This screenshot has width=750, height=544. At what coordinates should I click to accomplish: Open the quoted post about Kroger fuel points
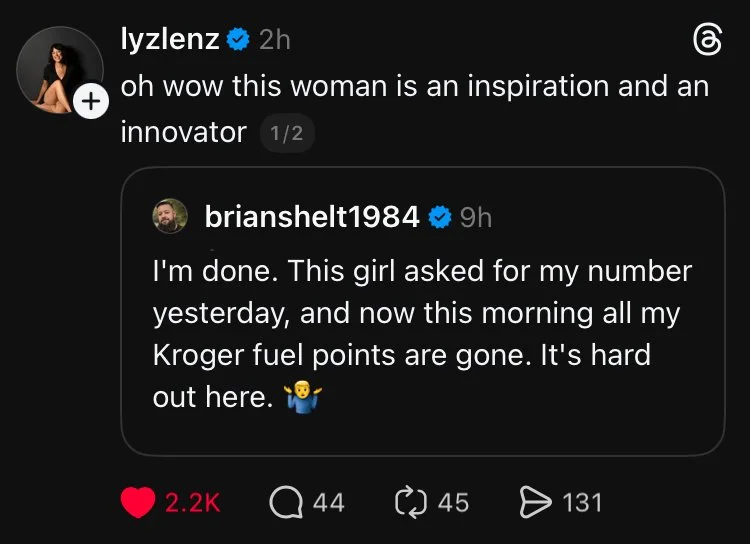(x=423, y=311)
